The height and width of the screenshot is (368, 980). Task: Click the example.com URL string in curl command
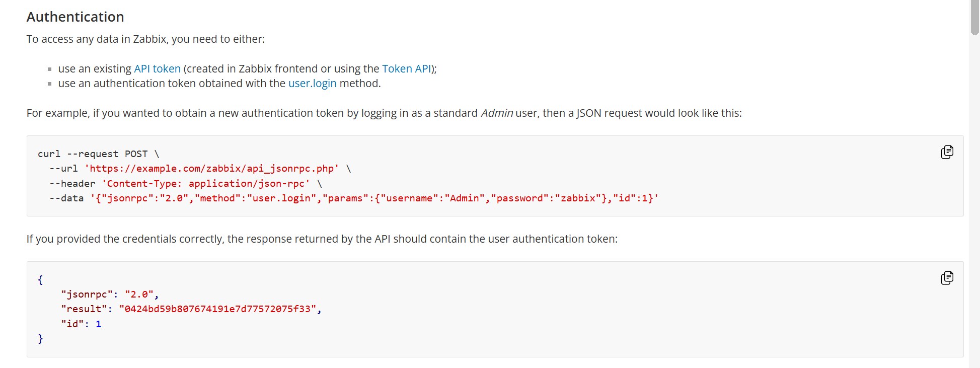(x=211, y=169)
